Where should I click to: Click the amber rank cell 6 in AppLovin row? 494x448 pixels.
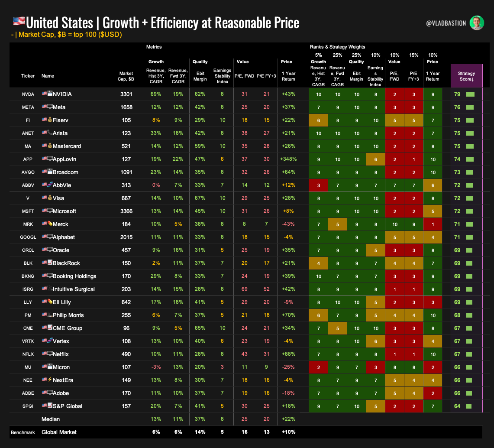point(375,159)
